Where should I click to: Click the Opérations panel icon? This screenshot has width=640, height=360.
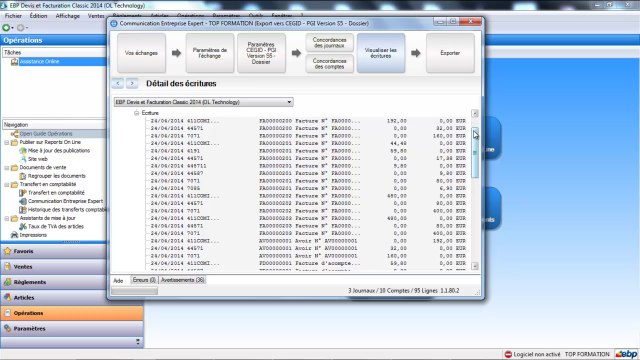click(7, 313)
